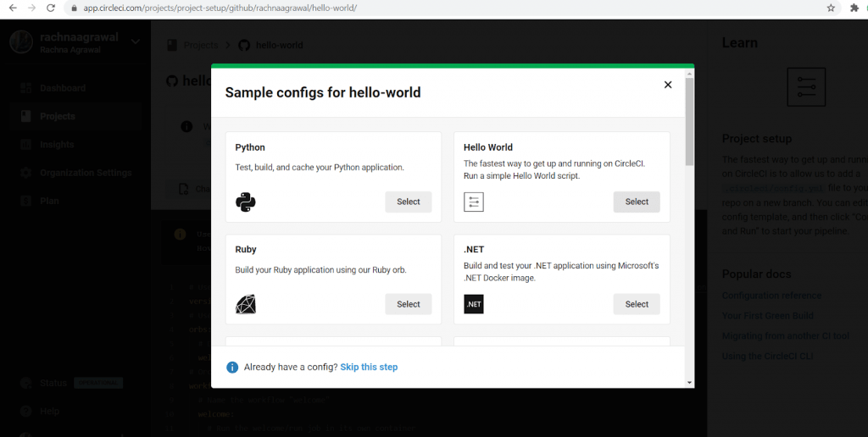
Task: Expand the rachnaagrawal organization dropdown
Action: pos(136,41)
